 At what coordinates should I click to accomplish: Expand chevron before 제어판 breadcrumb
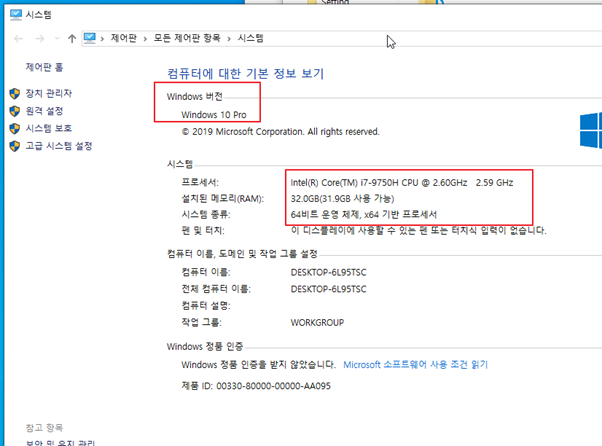click(102, 38)
